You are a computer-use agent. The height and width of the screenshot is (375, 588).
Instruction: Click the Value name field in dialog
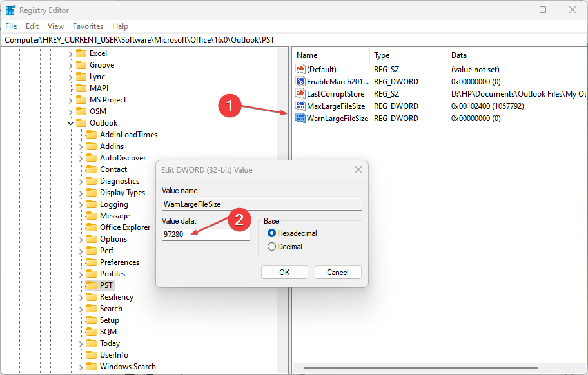click(x=262, y=204)
